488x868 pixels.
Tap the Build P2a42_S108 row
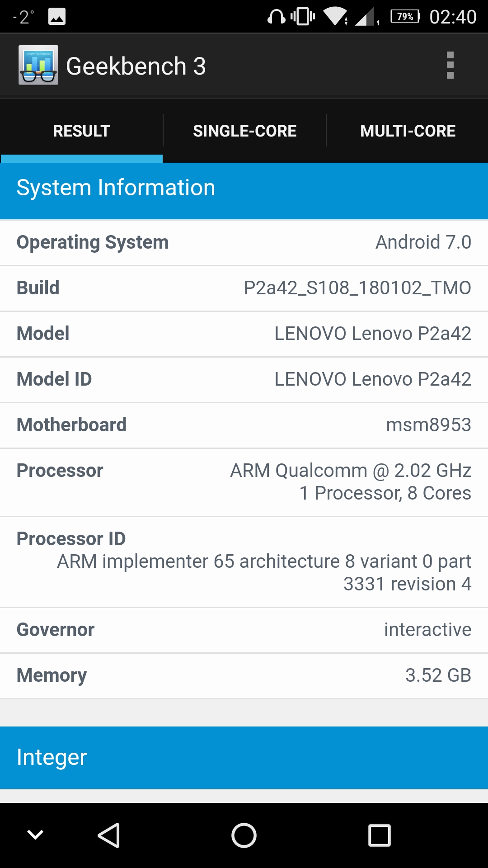(x=244, y=288)
